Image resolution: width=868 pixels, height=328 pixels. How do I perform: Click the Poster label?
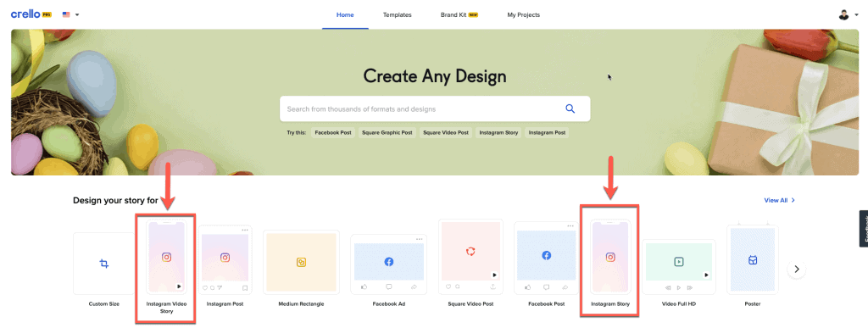753,304
